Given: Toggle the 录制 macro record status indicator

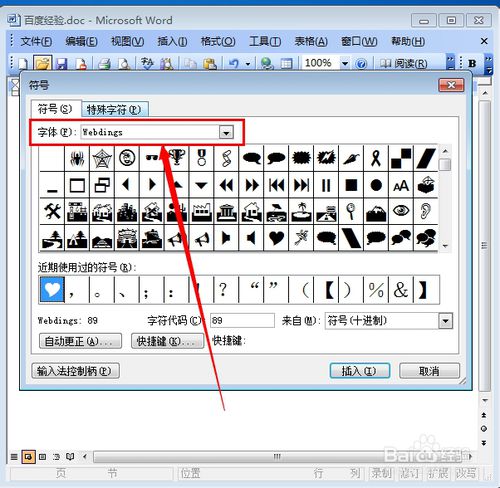Looking at the screenshot, I should 381,473.
